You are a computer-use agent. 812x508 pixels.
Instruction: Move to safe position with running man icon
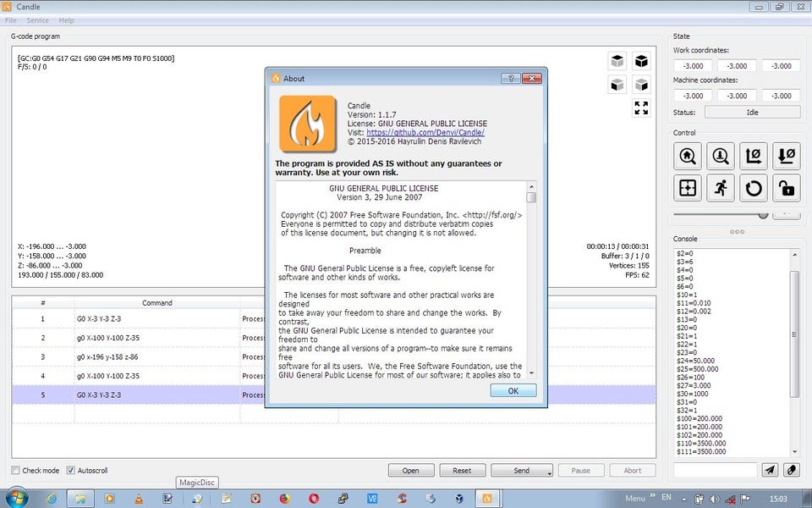[721, 188]
